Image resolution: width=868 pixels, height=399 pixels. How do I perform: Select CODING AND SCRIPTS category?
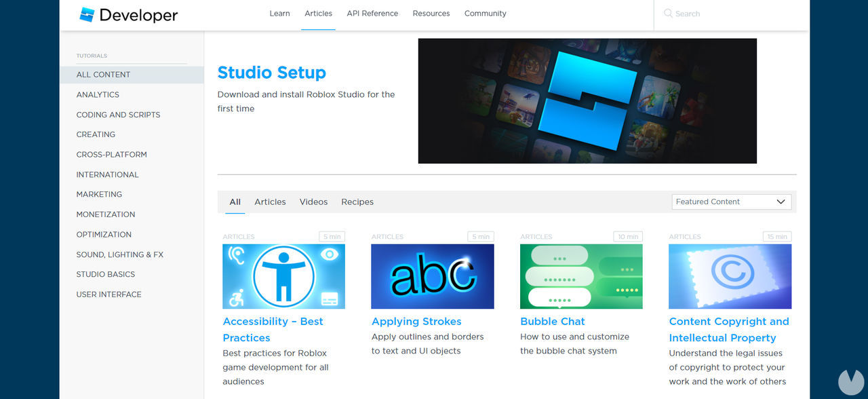(118, 115)
